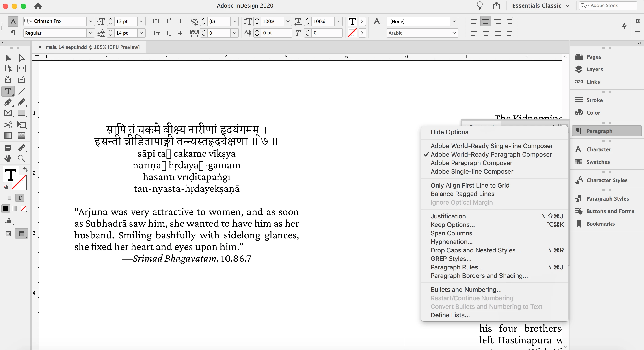Select the Page tool
Screen dimensions: 644x350
click(8, 68)
